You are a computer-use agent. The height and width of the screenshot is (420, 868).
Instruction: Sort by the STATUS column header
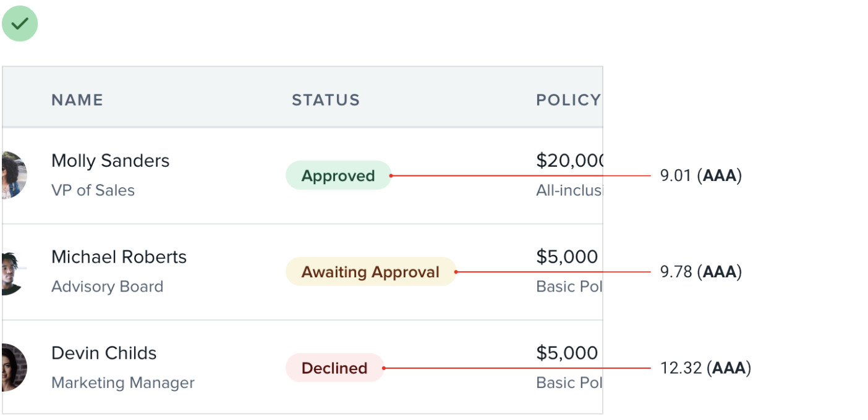click(x=326, y=100)
